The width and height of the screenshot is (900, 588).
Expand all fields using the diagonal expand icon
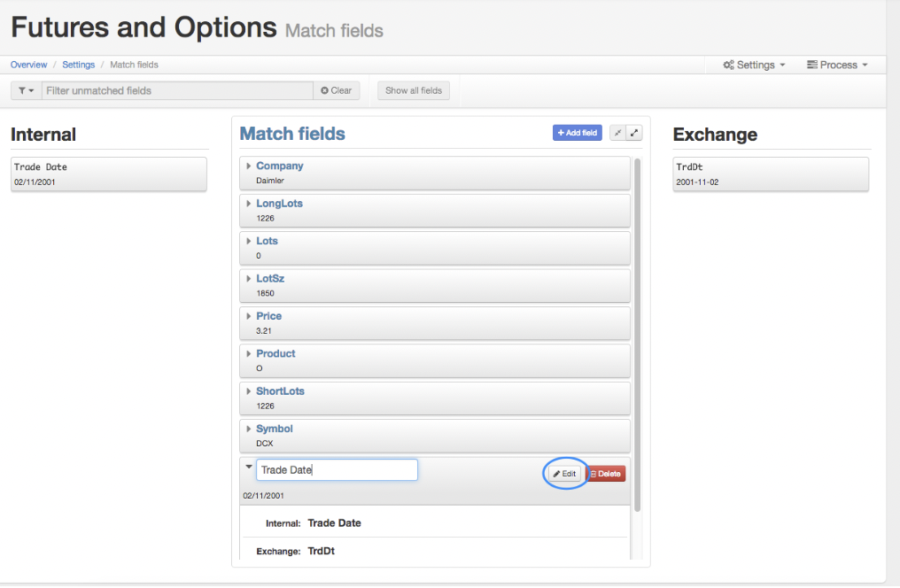click(x=634, y=132)
